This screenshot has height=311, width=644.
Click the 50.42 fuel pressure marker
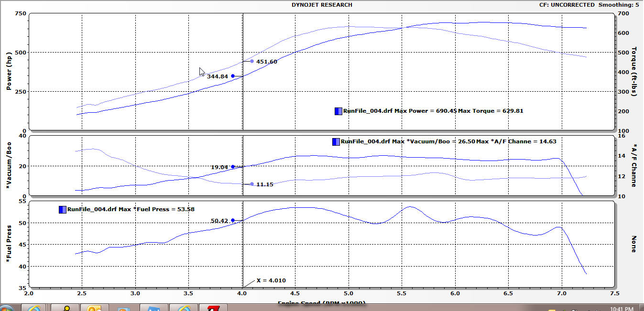(233, 220)
